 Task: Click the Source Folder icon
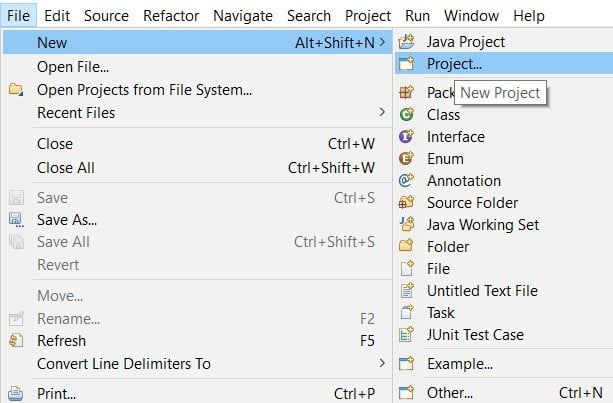tap(406, 202)
